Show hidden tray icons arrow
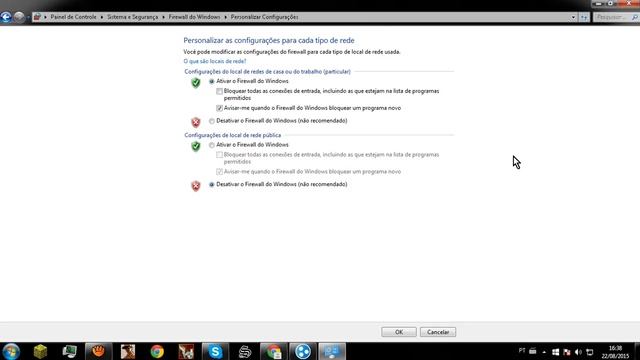The image size is (640, 360). pyautogui.click(x=544, y=352)
